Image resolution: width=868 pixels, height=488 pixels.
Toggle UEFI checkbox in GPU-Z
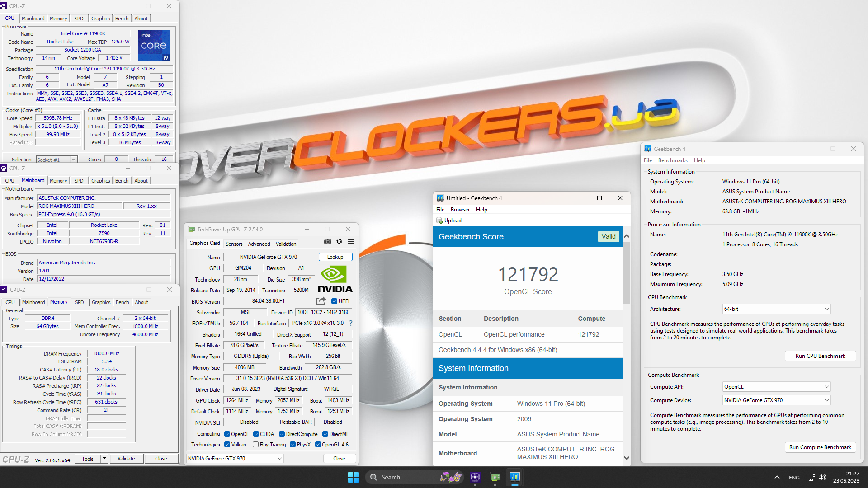[335, 301]
